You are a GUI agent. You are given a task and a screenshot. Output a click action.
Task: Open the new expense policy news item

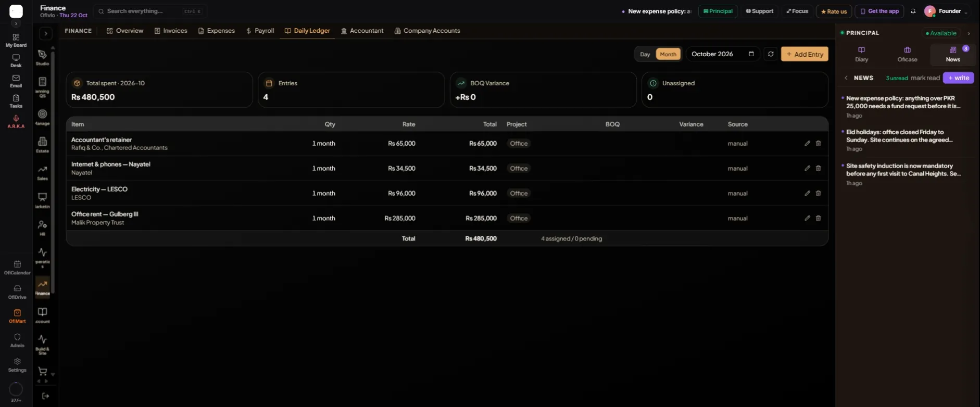906,106
